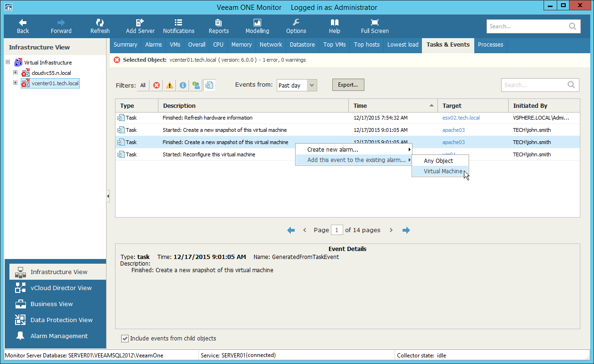This screenshot has height=364, width=594.
Task: Toggle the errors filter (red X)
Action: coord(157,85)
